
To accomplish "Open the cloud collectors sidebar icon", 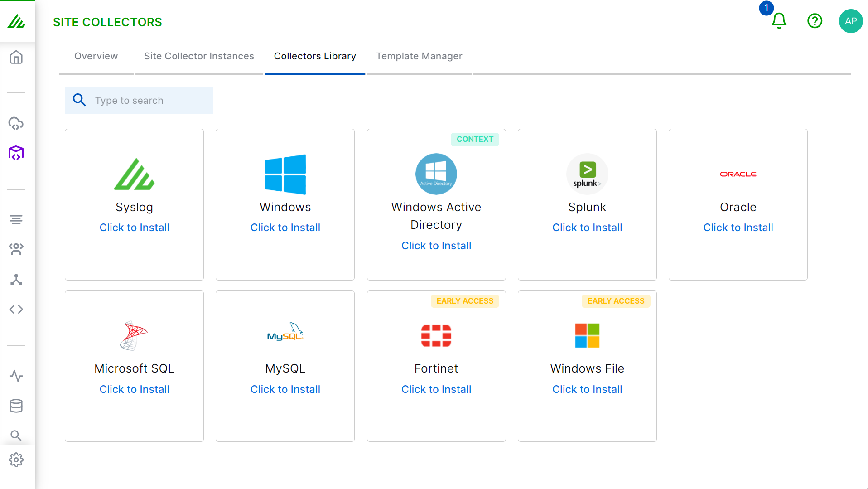I will coord(16,123).
